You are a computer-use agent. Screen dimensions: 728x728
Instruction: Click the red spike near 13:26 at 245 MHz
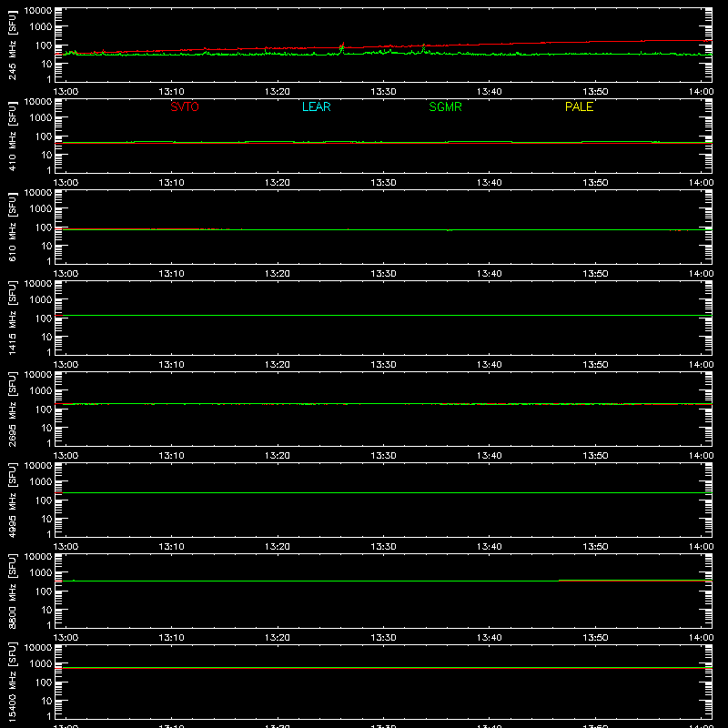click(x=342, y=45)
